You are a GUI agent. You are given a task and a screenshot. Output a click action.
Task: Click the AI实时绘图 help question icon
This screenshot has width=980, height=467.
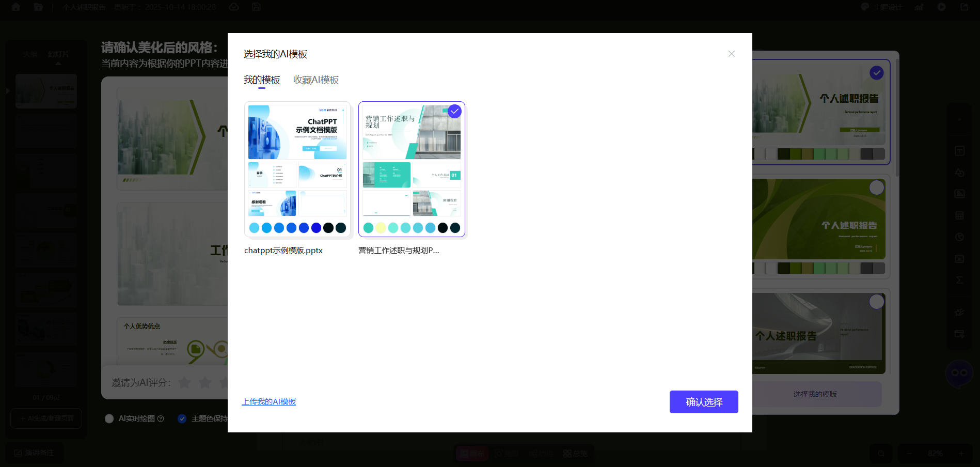pyautogui.click(x=161, y=419)
